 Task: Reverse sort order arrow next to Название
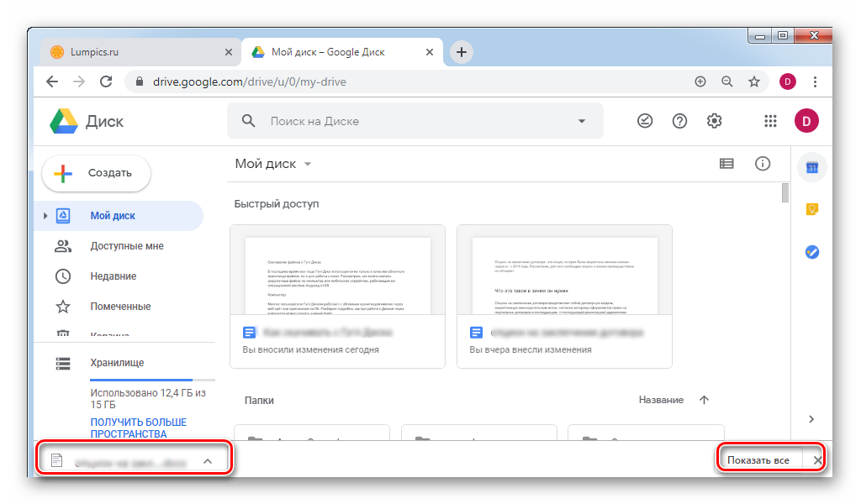pyautogui.click(x=705, y=400)
